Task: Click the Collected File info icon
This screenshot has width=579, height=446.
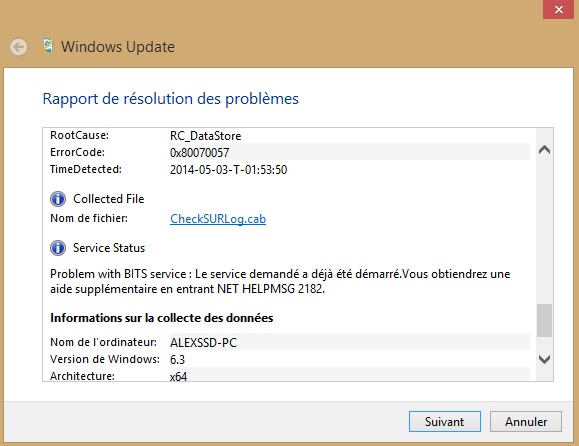Action: point(58,199)
